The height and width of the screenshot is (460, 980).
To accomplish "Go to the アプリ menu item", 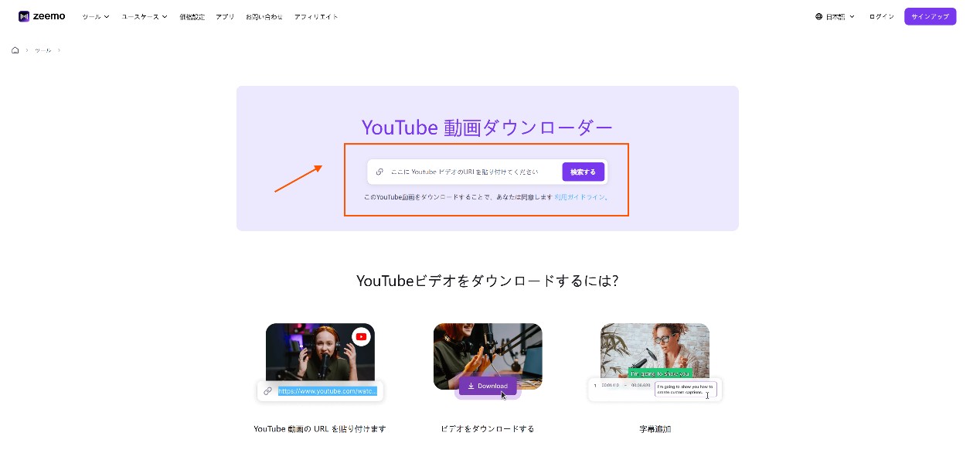I will 225,16.
